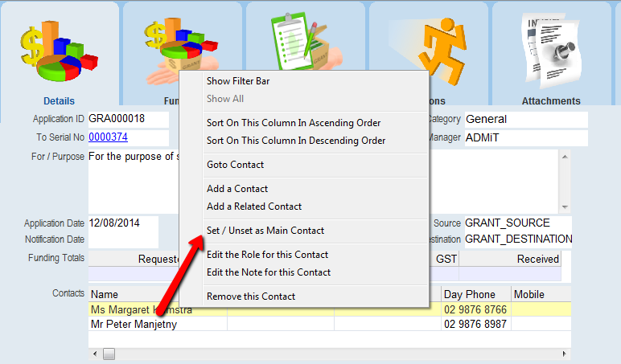Image resolution: width=621 pixels, height=364 pixels.
Task: Click the Day Phone column header
Action: (x=476, y=294)
